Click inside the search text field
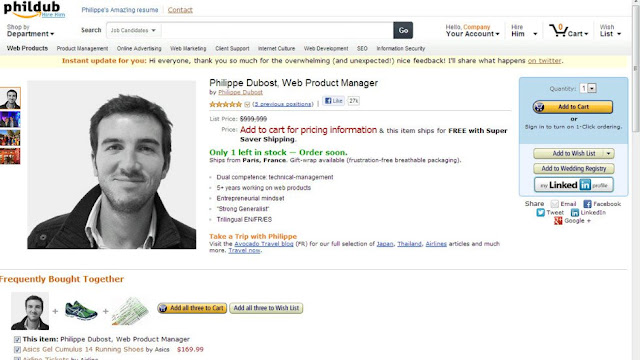640x360 pixels. click(277, 30)
